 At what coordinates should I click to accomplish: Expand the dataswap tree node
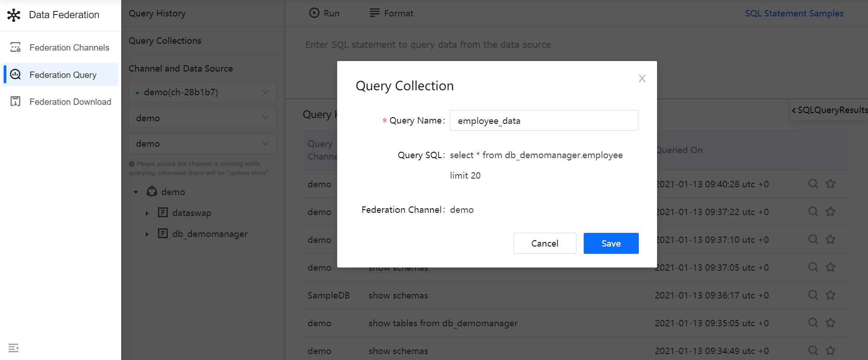(147, 213)
